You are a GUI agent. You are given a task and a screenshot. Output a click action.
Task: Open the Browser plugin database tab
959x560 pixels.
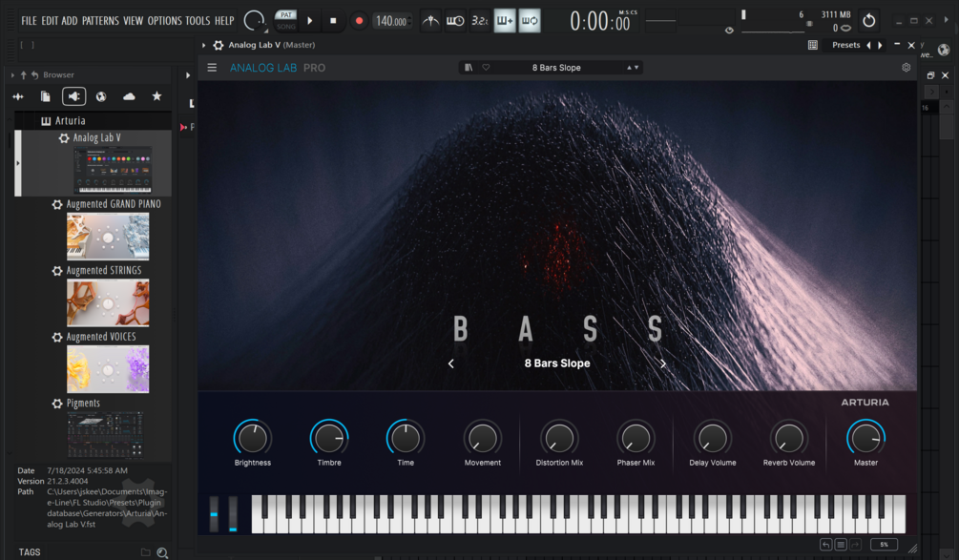click(x=73, y=96)
